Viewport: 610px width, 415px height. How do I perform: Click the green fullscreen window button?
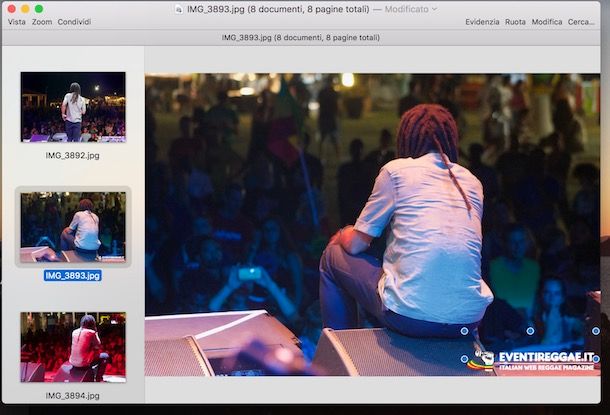(x=39, y=9)
